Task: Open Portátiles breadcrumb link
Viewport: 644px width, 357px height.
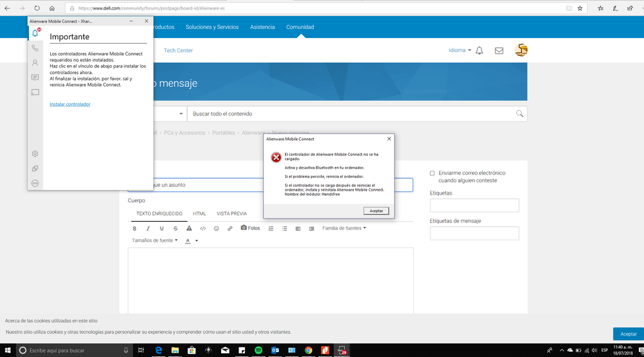Action: pos(224,133)
